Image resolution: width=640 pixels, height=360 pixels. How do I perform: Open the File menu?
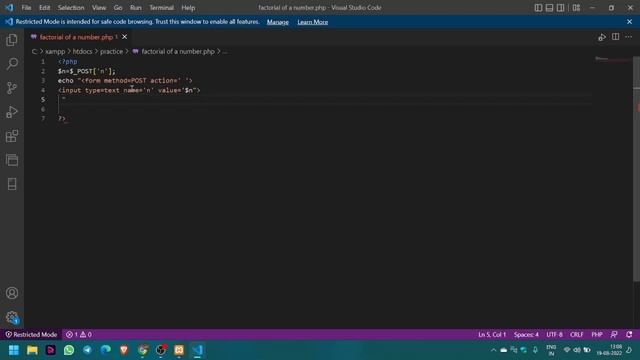click(26, 8)
